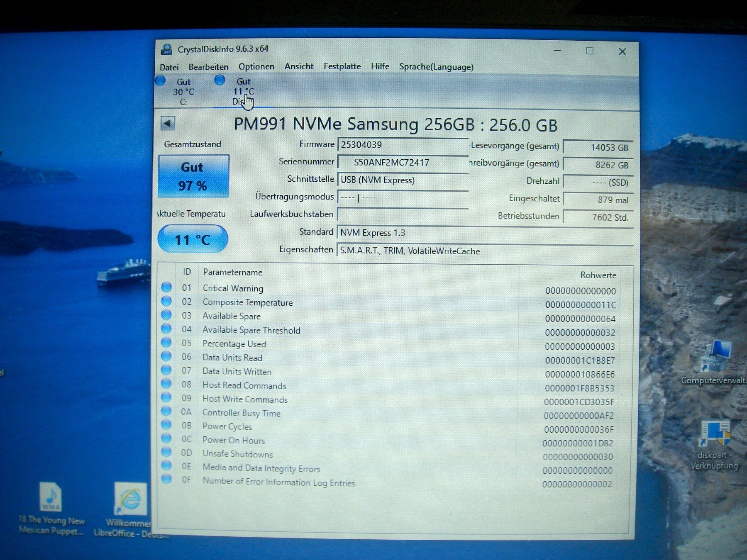Click the Gut 97% health status button
This screenshot has height=560, width=747.
[193, 176]
